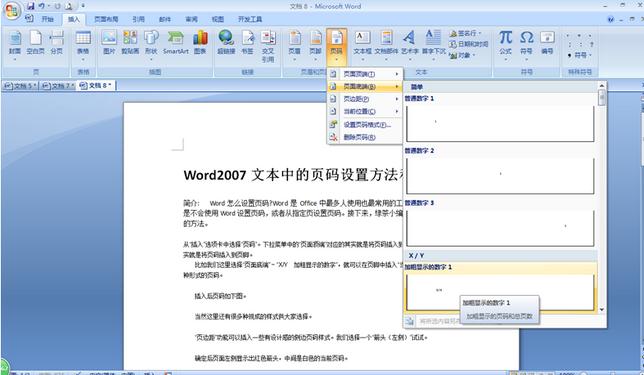644x375 pixels.
Task: Open Quick Parts (文档部件)
Action: click(x=386, y=45)
